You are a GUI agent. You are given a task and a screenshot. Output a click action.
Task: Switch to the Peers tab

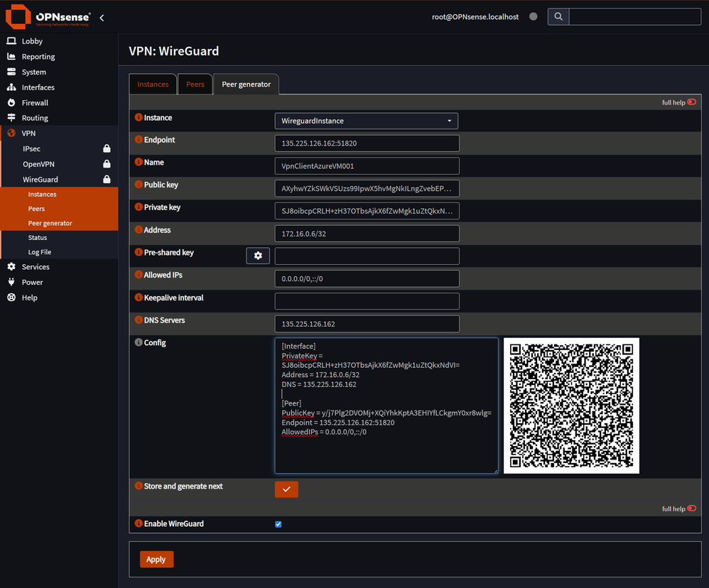[x=195, y=84]
